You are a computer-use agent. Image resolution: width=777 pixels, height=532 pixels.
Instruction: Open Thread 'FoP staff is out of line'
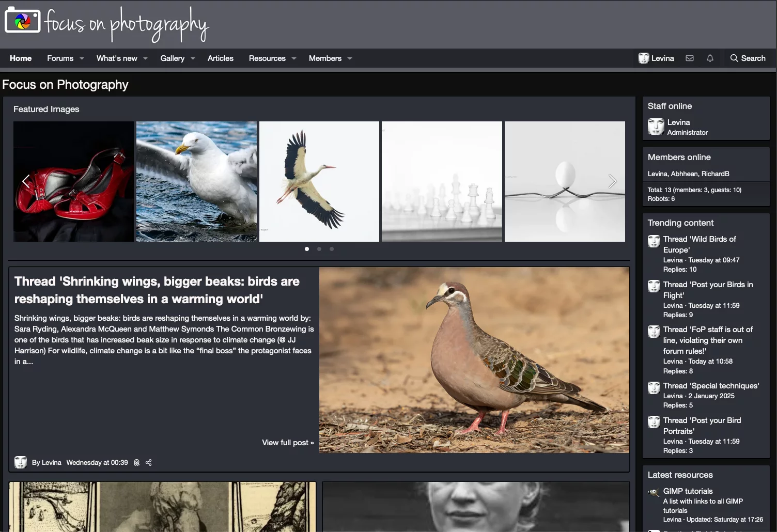(708, 340)
